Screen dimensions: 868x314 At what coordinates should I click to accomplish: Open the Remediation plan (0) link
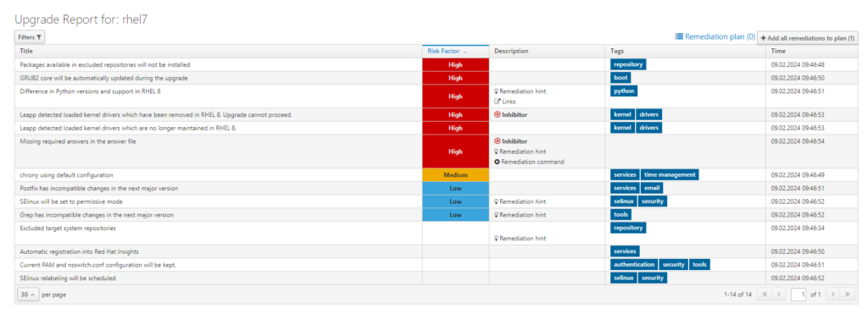(715, 37)
